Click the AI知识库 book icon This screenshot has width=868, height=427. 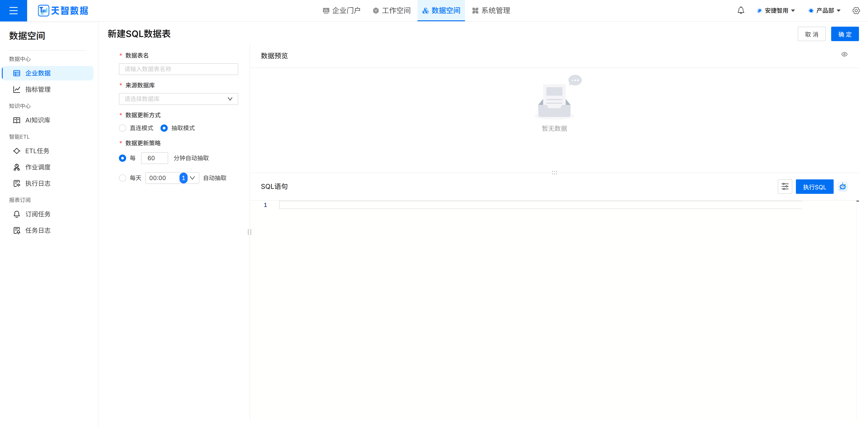tap(17, 120)
